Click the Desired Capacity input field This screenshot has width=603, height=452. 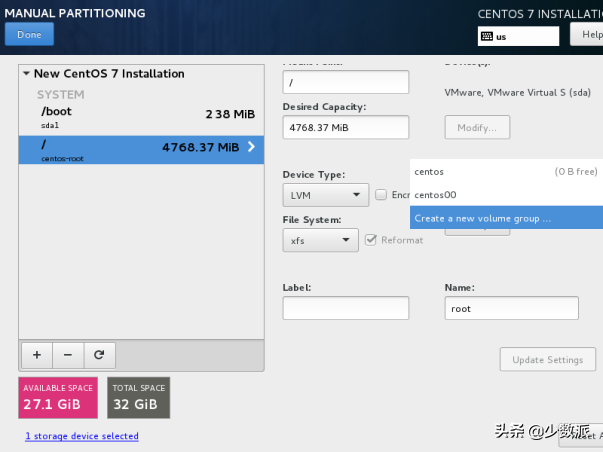[345, 128]
